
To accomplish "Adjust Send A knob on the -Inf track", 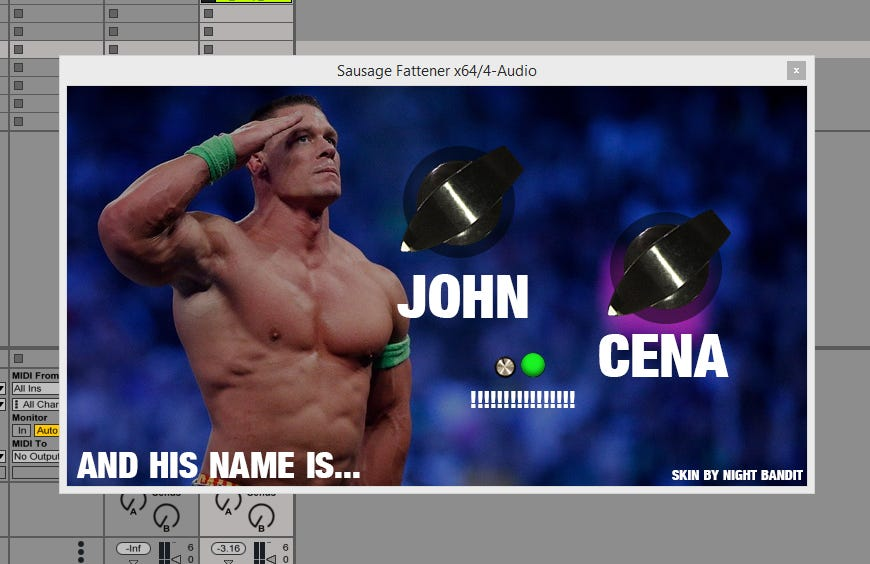I will 133,502.
